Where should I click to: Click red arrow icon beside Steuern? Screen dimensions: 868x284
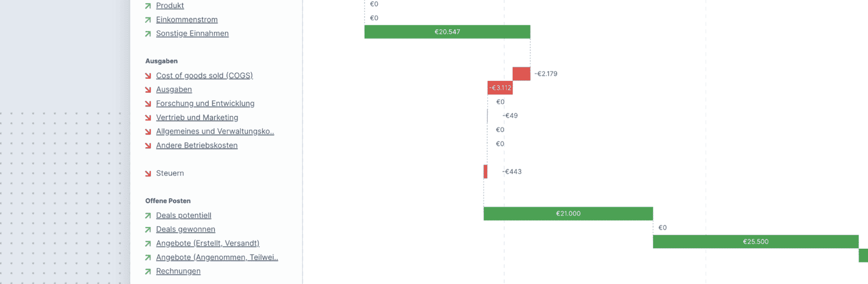[148, 174]
